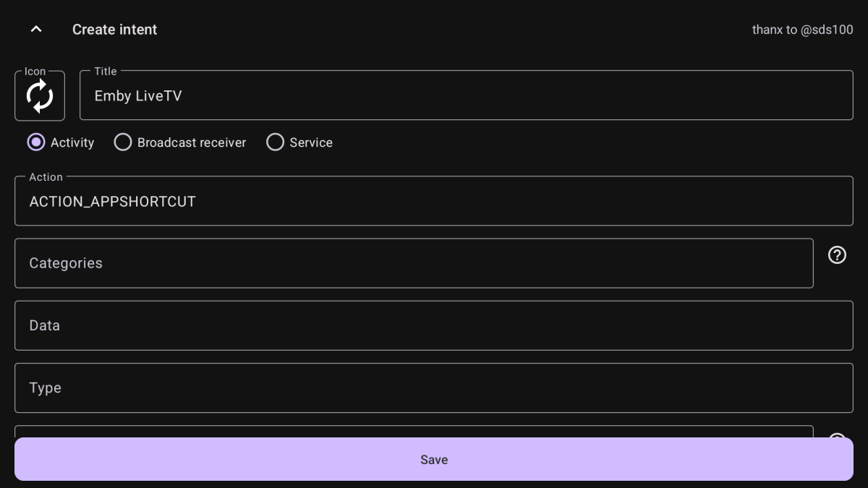Focus the Action field with ACTION_APPSHORTCUT
Screen dimensions: 868x488
click(434, 202)
